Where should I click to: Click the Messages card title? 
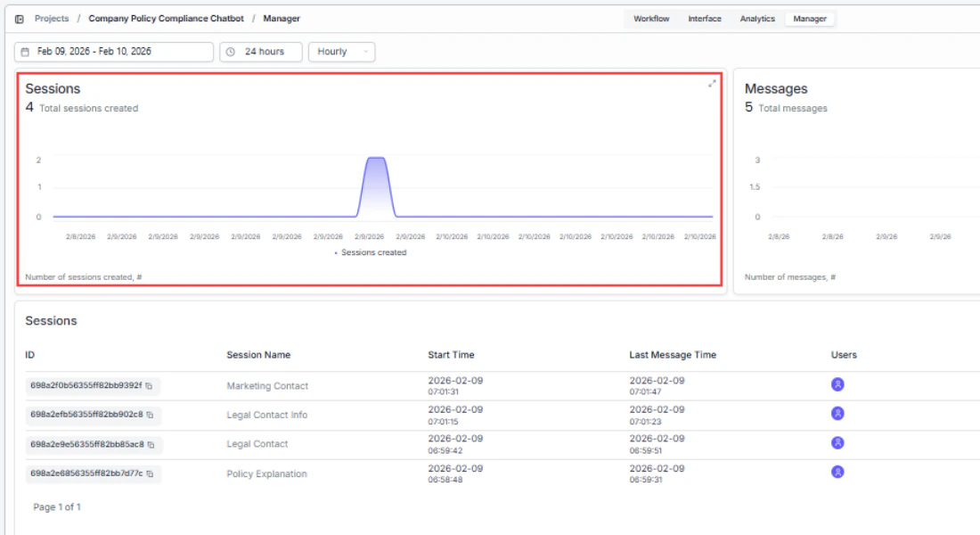(x=776, y=89)
